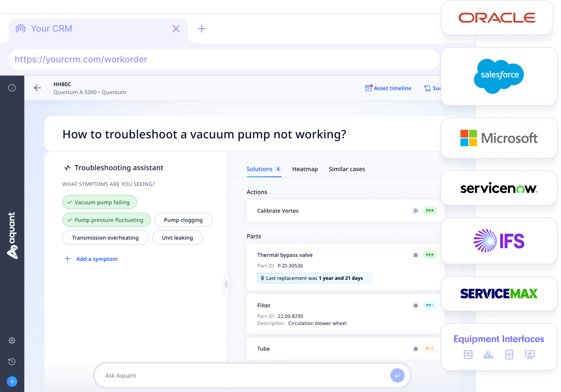561x392 pixels.
Task: Click the Asset timeline calendar icon
Action: tap(369, 88)
